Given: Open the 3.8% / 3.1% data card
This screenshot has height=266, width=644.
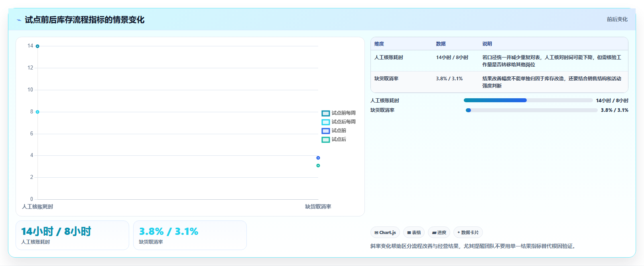Looking at the screenshot, I should point(190,235).
